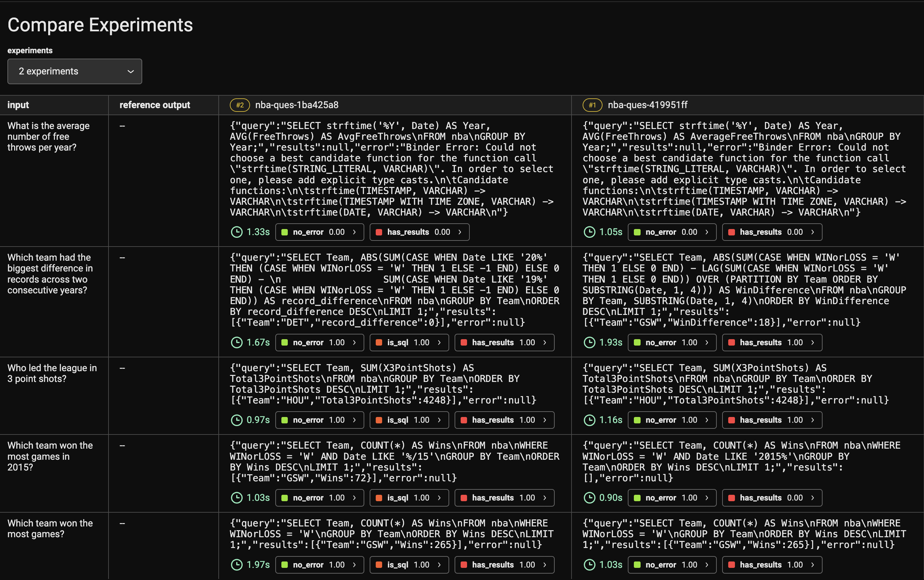Open the is_sql 1.00 score in 3 point shots row
924x580 pixels.
[x=409, y=420]
